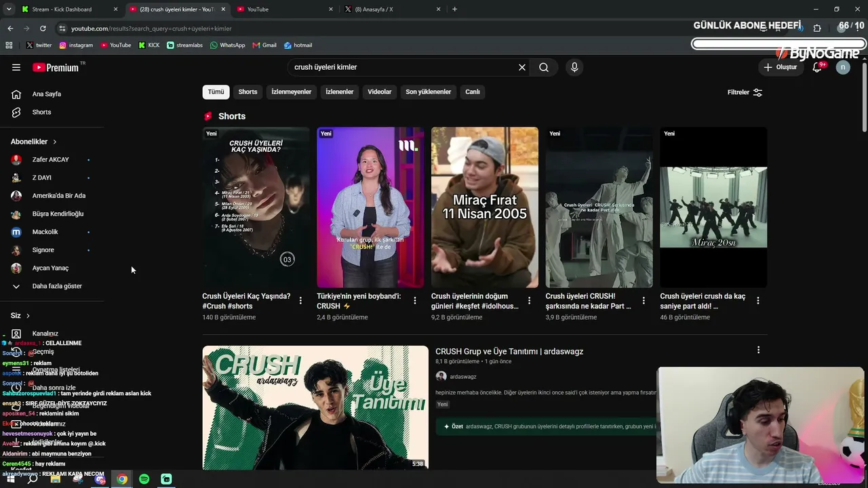
Task: Play the Miraç Fırat 11 Nisan 2005 short
Action: 485,207
